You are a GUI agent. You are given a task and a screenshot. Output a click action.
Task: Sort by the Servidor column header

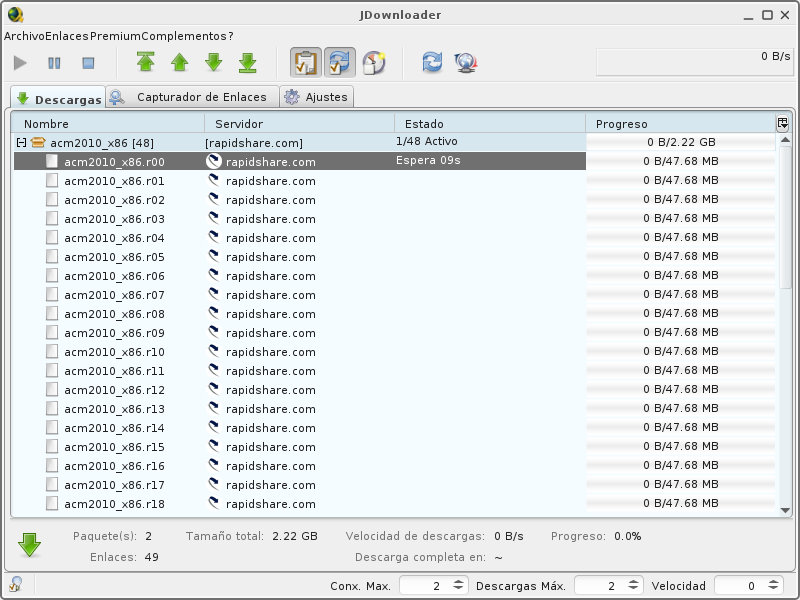299,124
